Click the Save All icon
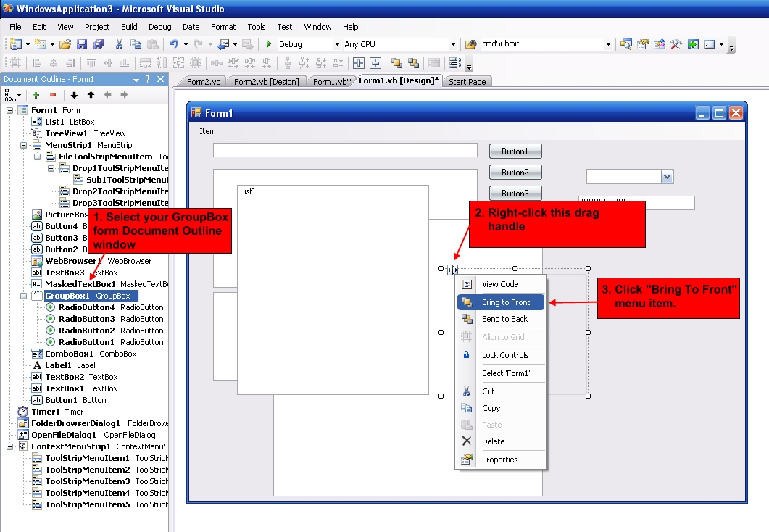769x532 pixels. (99, 44)
